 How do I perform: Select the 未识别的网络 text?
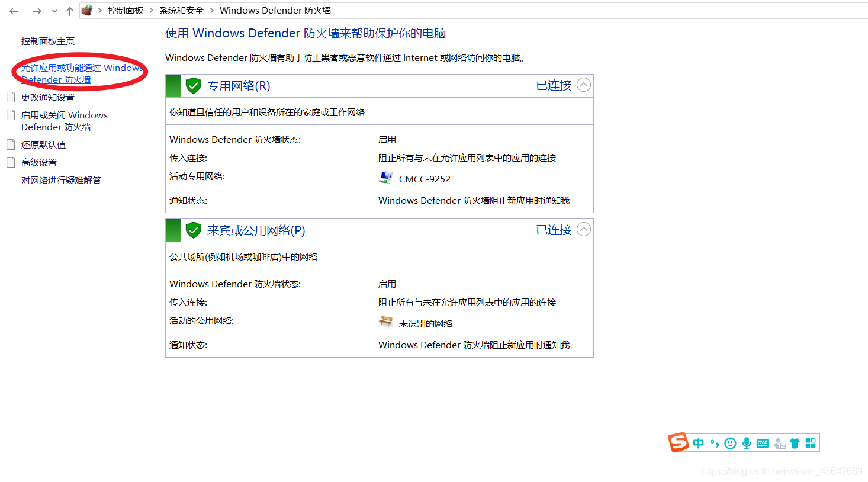click(426, 323)
